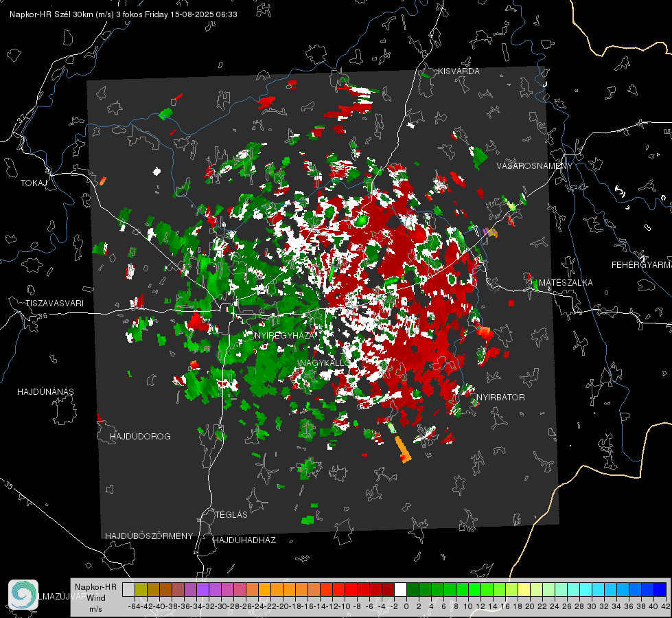Click the white legend swatch between -2 and 0

tap(400, 590)
